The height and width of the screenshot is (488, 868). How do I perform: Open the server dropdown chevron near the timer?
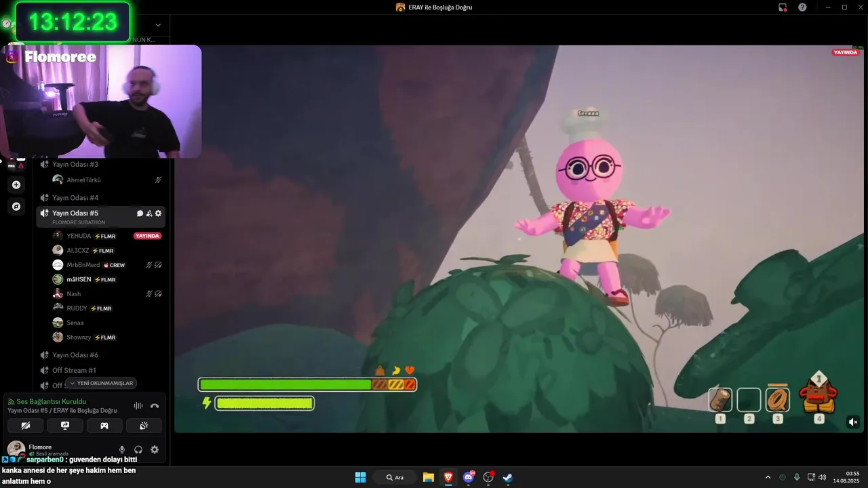[x=158, y=25]
